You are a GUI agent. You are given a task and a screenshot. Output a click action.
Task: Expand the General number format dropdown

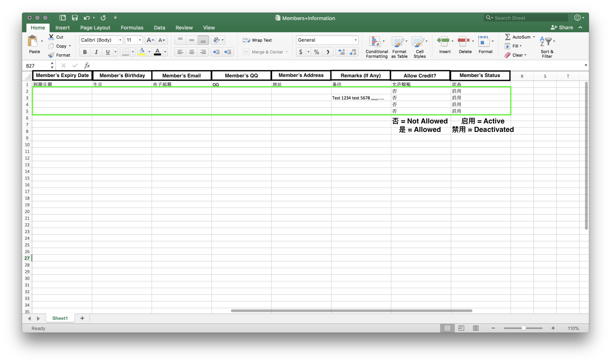point(355,40)
